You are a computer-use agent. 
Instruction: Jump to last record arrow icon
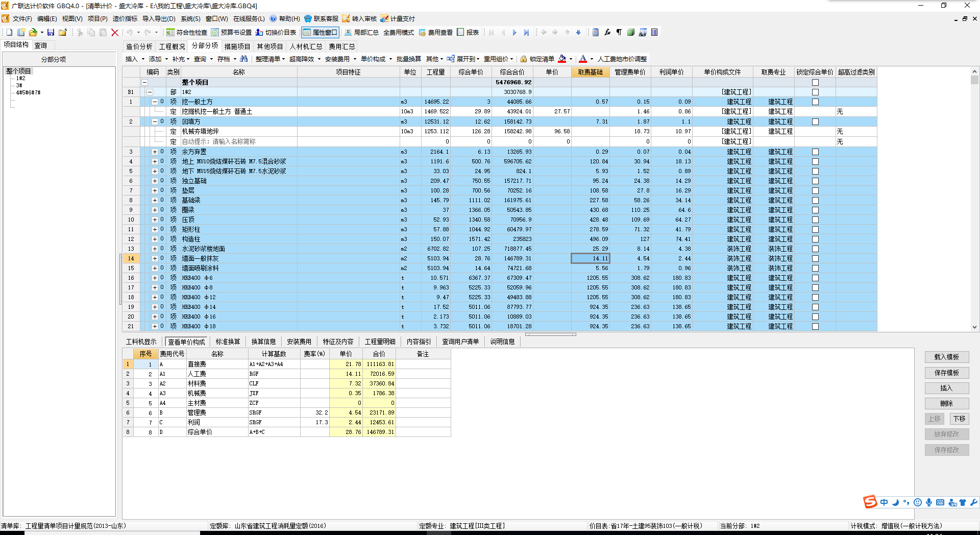tap(526, 32)
